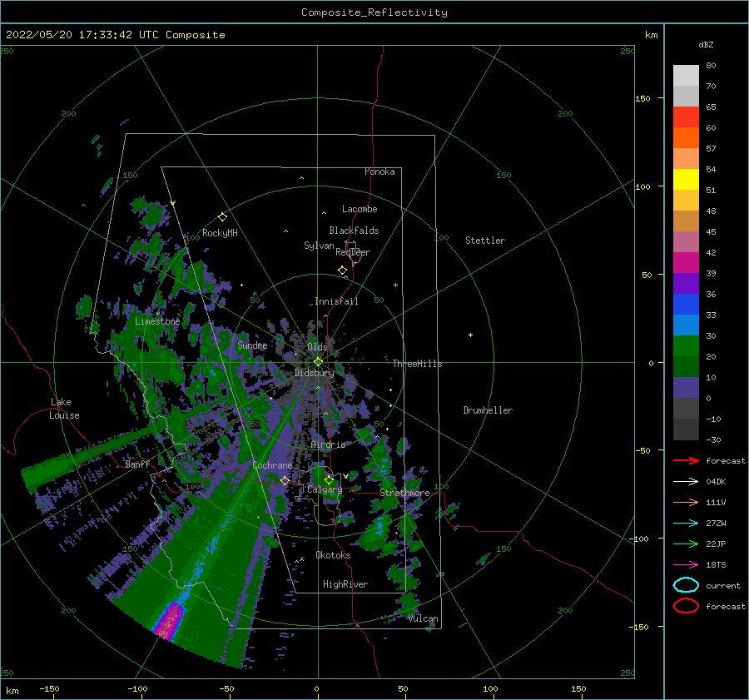Click the green 30 dBZ color swatch

pyautogui.click(x=686, y=345)
